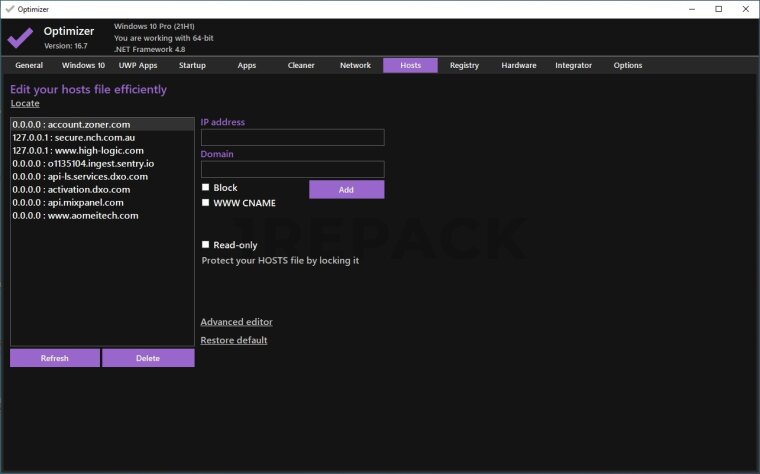Click the Locate link
Viewport: 760px width, 474px height.
click(x=24, y=103)
